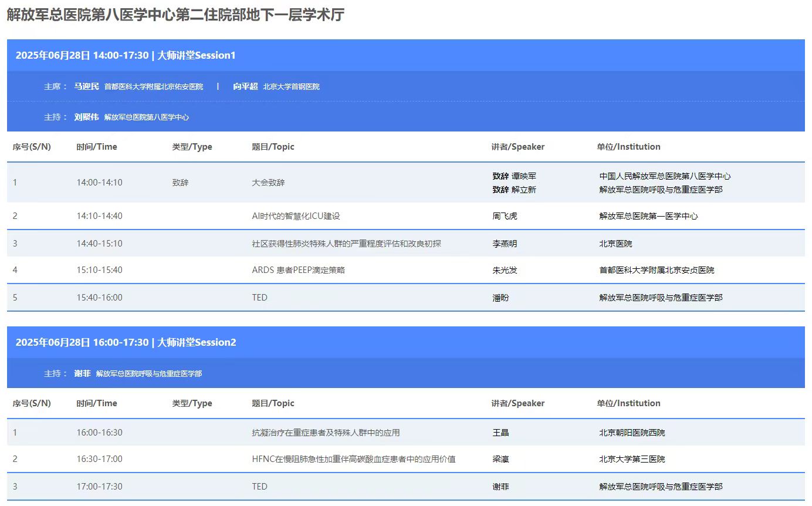
Task: Click institution 首都医科大学附属北京安贞医院
Action: [x=657, y=270]
